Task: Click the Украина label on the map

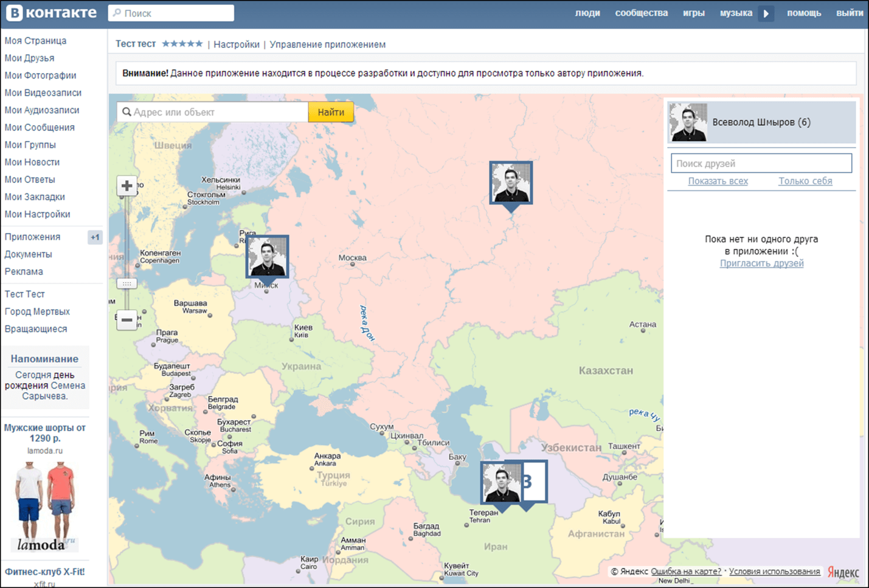Action: (x=301, y=366)
